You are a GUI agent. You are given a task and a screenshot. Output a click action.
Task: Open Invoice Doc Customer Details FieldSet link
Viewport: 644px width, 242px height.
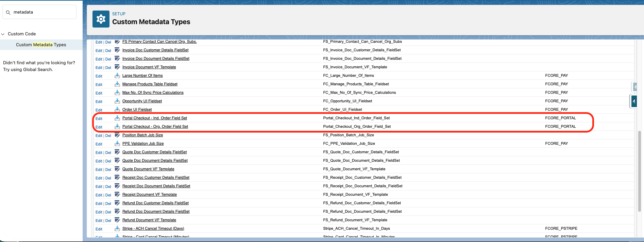coord(155,50)
